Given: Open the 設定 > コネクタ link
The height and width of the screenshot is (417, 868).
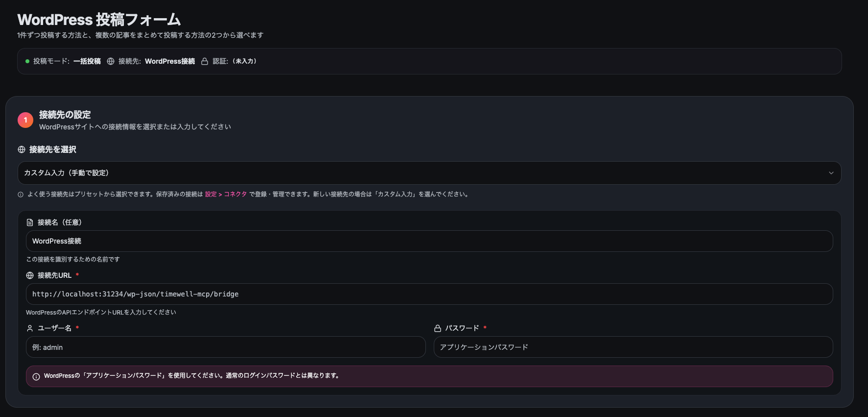Looking at the screenshot, I should (226, 195).
